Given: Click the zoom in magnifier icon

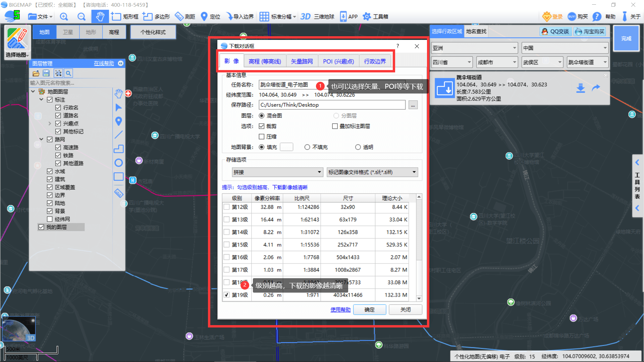Looking at the screenshot, I should tap(64, 16).
